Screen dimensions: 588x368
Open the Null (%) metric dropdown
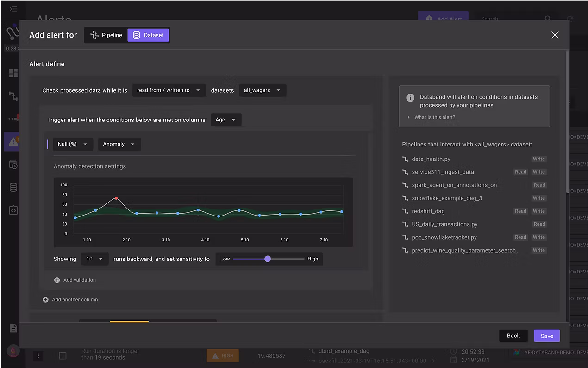pos(73,144)
